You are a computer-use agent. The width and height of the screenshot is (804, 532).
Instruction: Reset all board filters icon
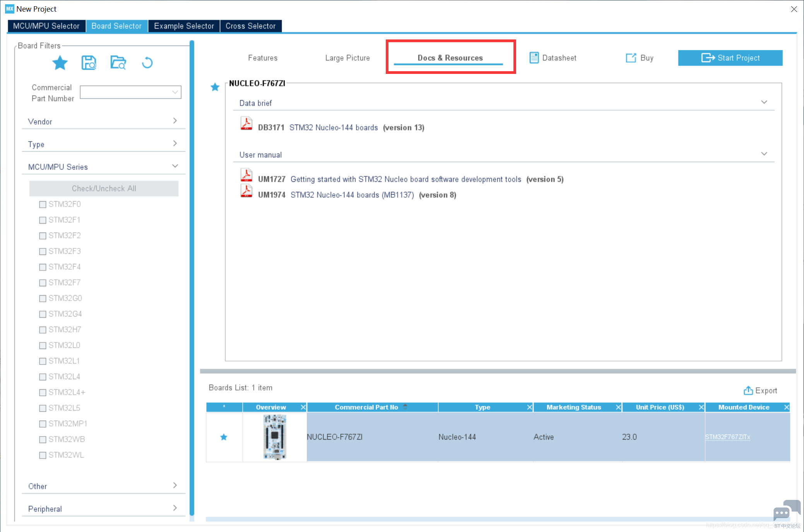(x=147, y=63)
